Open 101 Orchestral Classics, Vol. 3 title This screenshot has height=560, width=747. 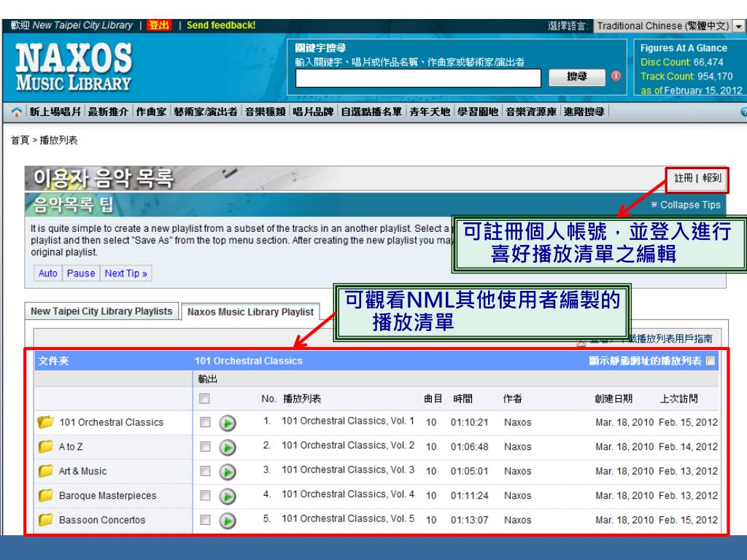click(348, 470)
